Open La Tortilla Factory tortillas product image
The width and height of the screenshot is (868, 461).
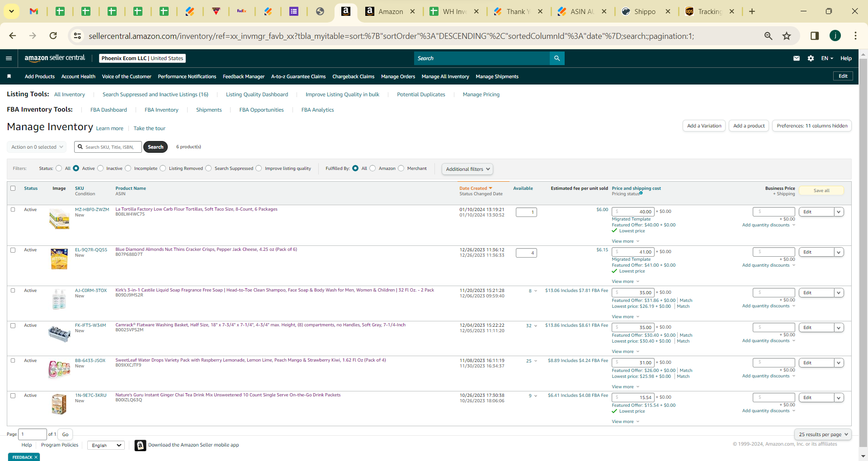pyautogui.click(x=59, y=219)
